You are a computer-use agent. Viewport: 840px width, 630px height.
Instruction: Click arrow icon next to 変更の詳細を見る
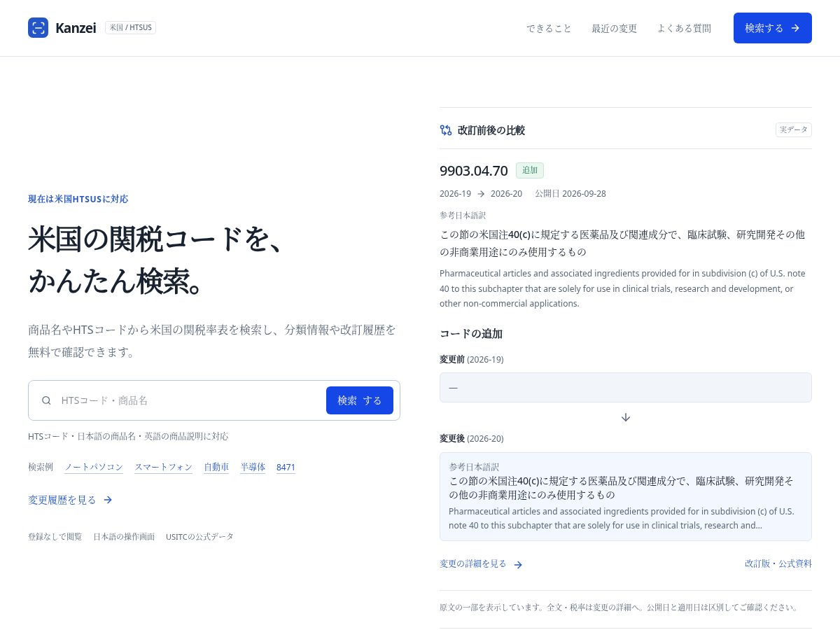(x=518, y=564)
